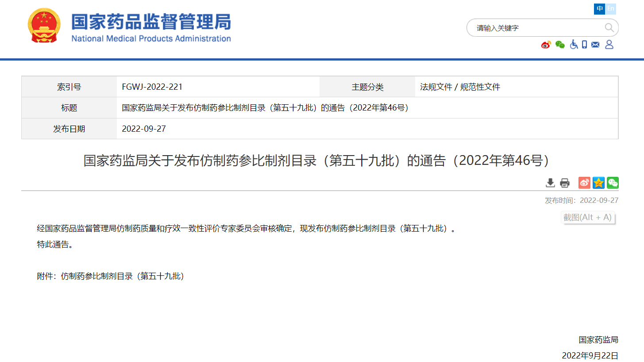Share to QZone star icon
This screenshot has width=644, height=362.
[x=598, y=183]
